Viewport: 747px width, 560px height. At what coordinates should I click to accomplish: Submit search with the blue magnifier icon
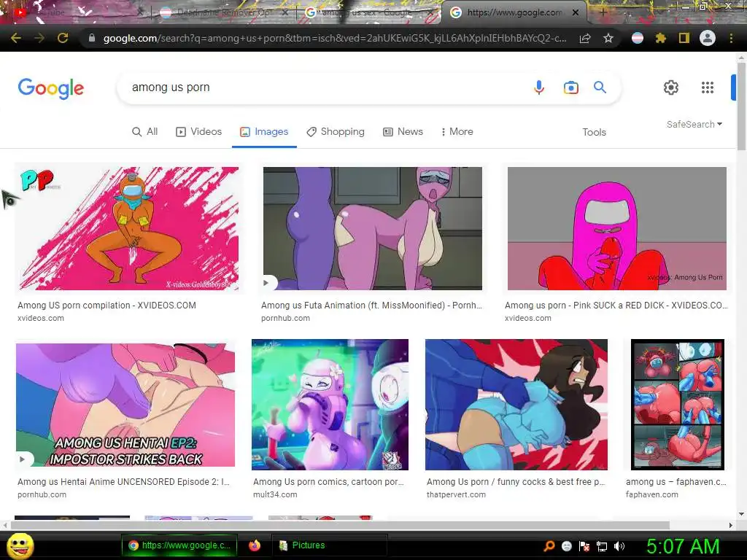click(600, 87)
